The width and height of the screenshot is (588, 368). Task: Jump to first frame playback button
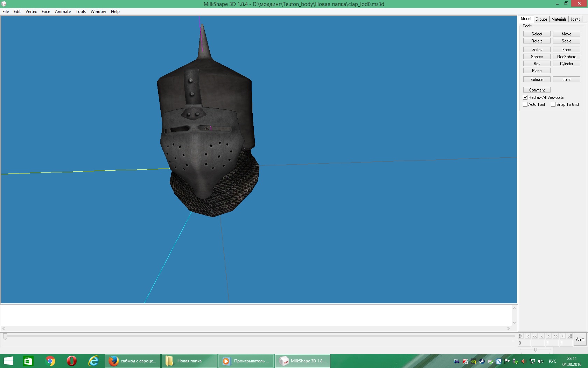521,336
